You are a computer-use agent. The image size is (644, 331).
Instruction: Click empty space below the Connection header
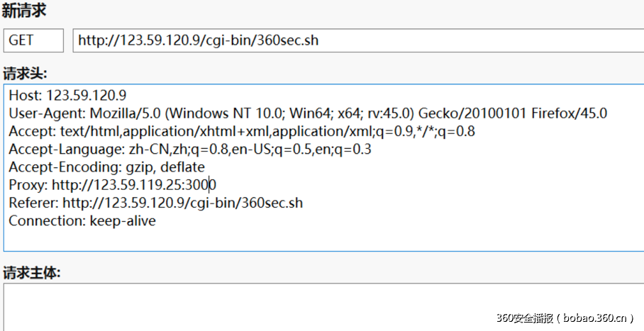point(284,239)
